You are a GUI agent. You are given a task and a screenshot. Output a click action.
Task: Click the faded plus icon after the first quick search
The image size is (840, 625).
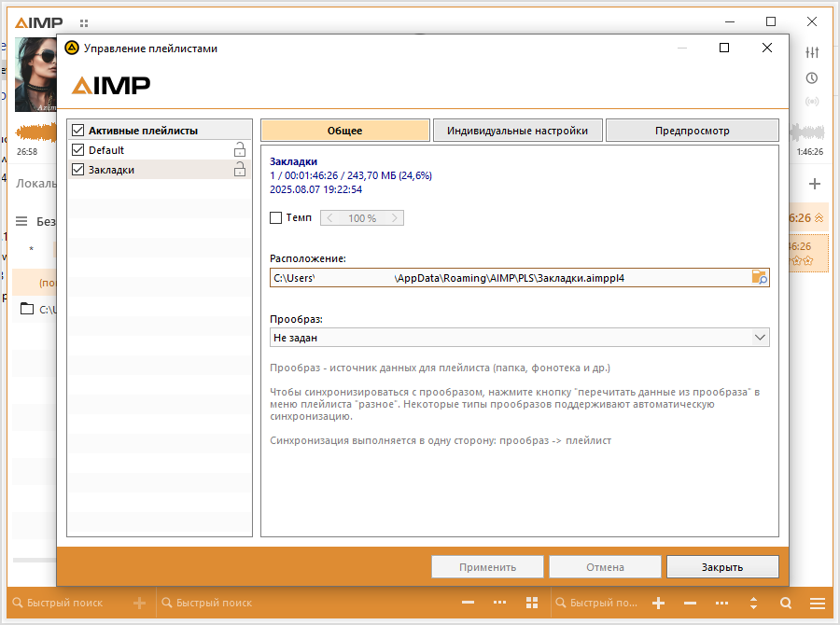coord(139,603)
